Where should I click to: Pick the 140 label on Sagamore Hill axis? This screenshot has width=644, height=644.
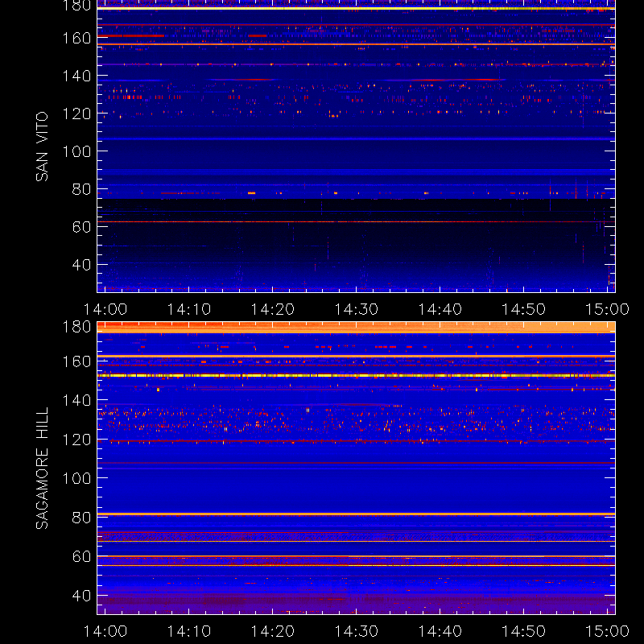pyautogui.click(x=76, y=400)
